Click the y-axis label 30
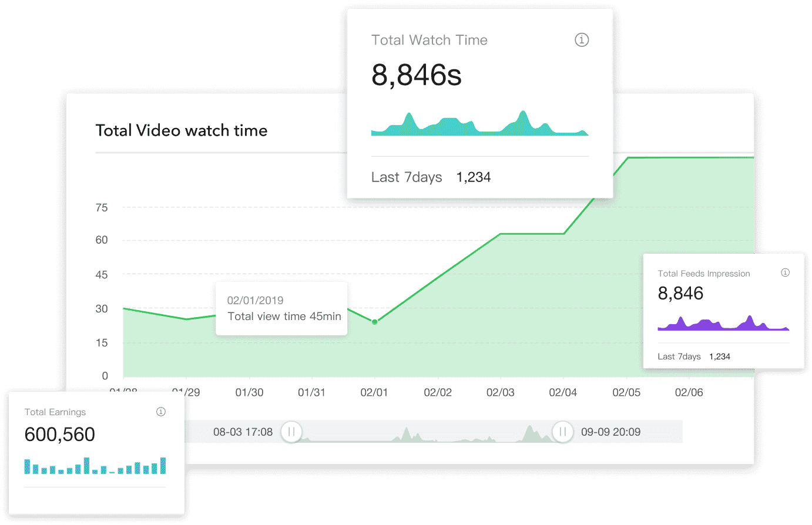The image size is (812, 525). coord(102,308)
